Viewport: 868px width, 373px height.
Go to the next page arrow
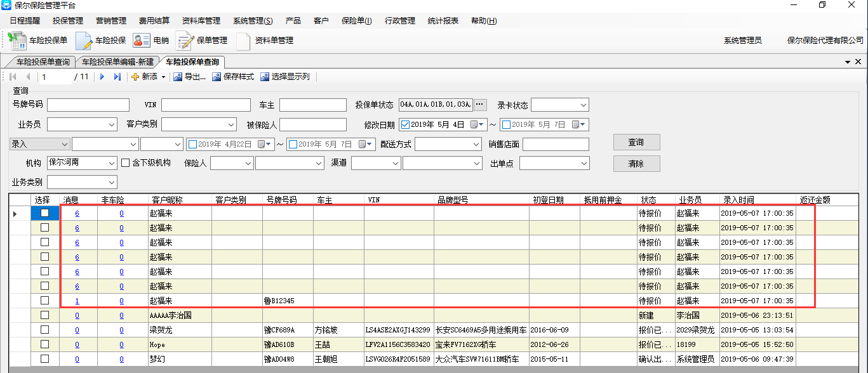(102, 77)
